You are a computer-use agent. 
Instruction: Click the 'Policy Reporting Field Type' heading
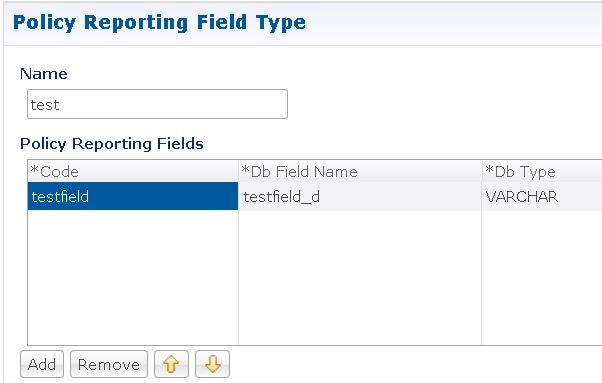(159, 23)
